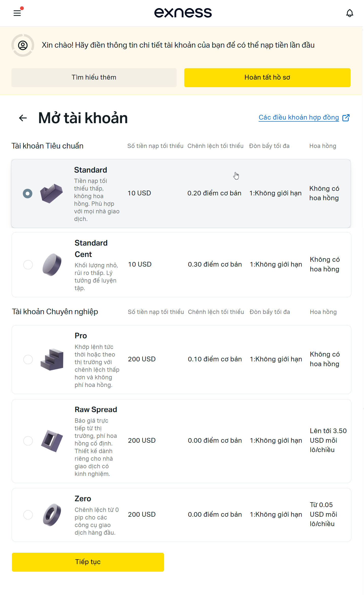Click the Standard account shape icon
This screenshot has height=595, width=364.
[51, 193]
